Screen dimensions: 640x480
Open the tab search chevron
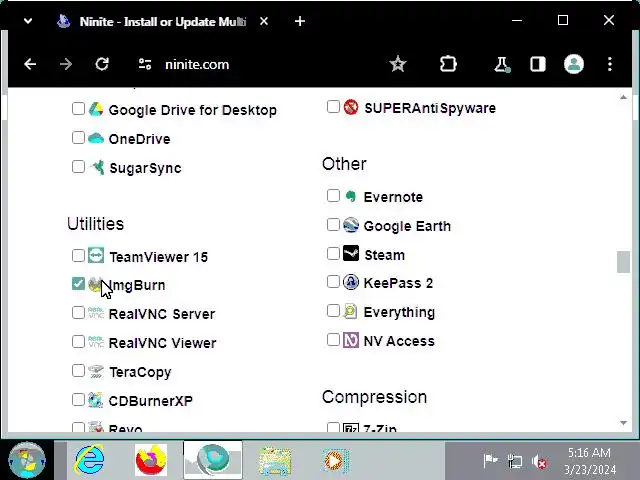pyautogui.click(x=28, y=21)
